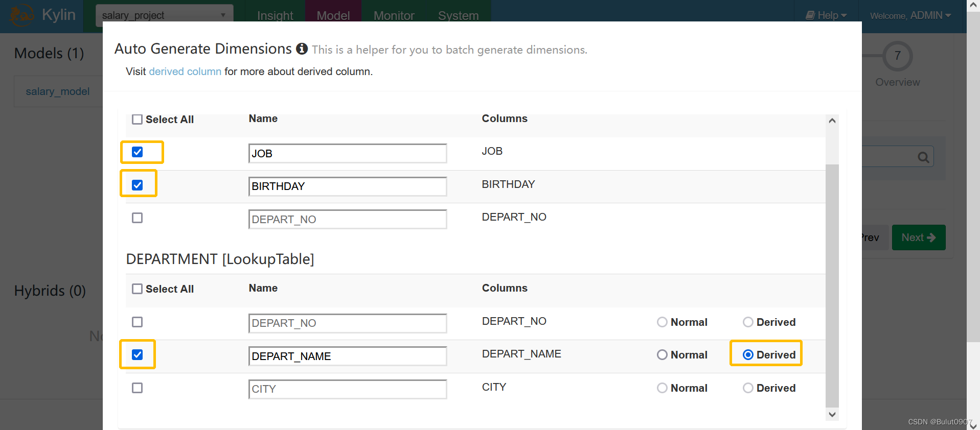Click the browser page scrollbar up arrow

coord(973,5)
